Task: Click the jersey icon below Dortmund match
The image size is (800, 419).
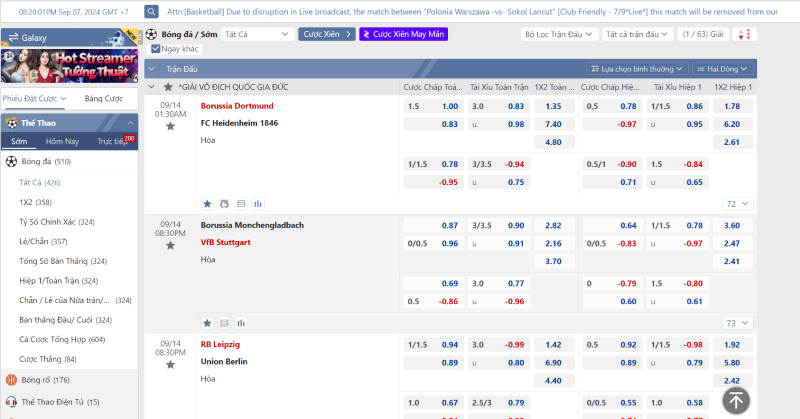Action: click(x=224, y=204)
